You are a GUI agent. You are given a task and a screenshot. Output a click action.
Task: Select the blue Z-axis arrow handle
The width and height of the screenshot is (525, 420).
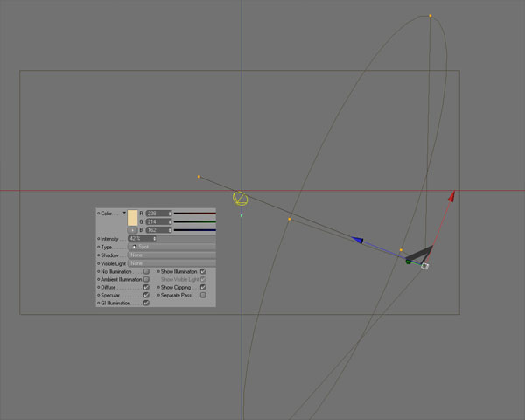[x=357, y=240]
